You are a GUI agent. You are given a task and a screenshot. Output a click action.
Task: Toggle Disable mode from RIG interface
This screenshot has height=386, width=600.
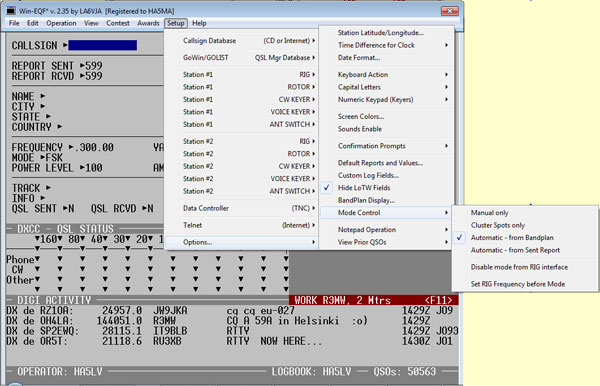(x=525, y=267)
